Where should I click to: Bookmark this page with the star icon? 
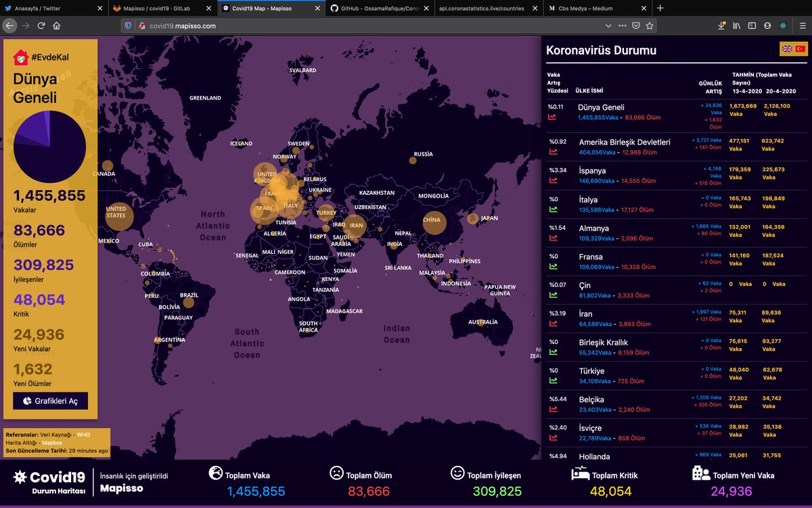650,26
